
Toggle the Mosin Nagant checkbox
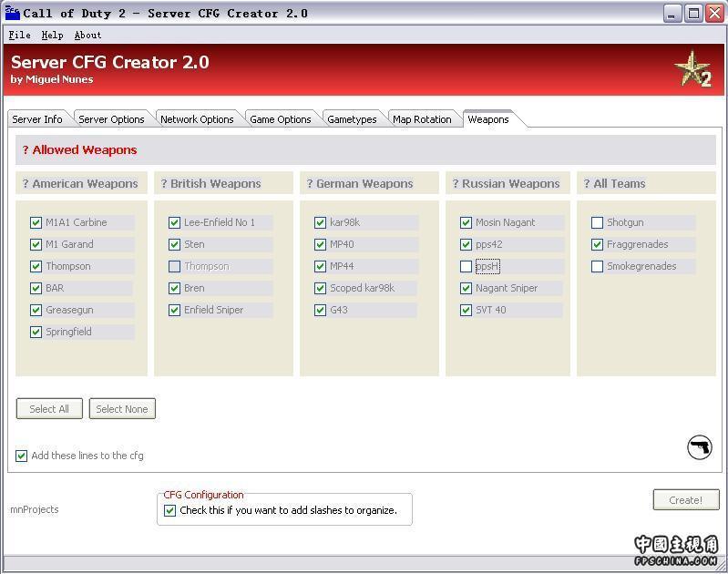click(x=466, y=222)
